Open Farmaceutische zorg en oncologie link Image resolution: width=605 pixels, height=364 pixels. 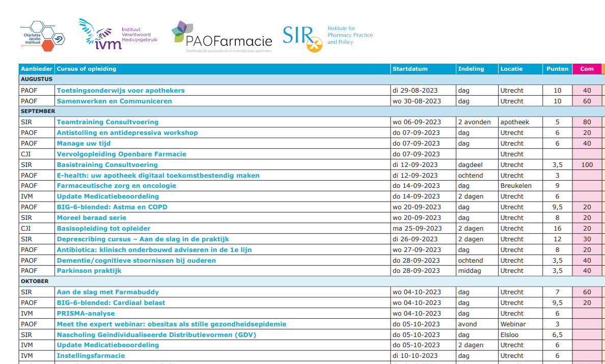(116, 186)
